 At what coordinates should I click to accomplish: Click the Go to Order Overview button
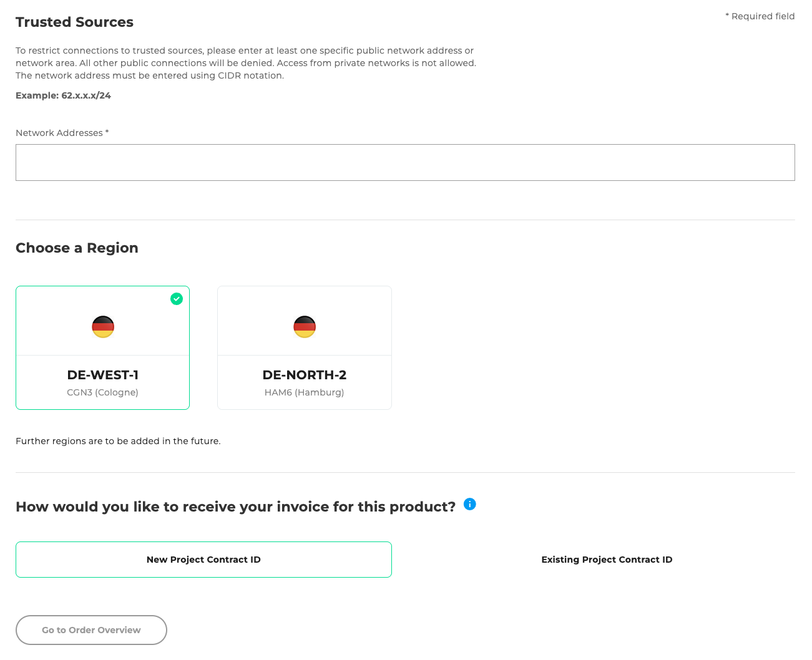pyautogui.click(x=91, y=630)
